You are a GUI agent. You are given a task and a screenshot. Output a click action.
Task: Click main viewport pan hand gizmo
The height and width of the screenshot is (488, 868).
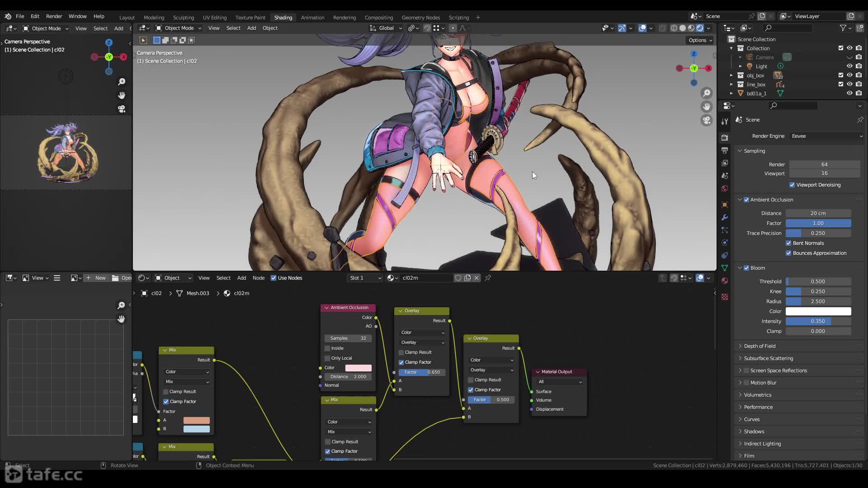[x=706, y=107]
